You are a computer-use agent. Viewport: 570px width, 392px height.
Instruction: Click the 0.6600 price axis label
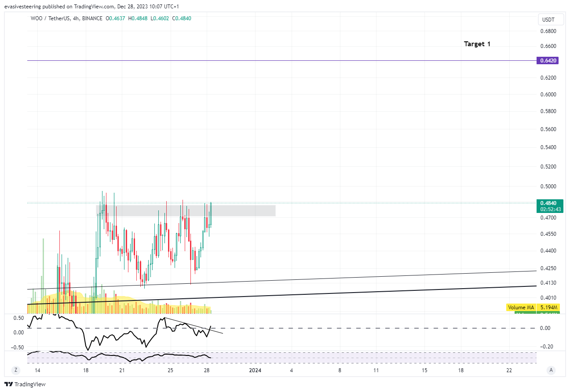[548, 46]
